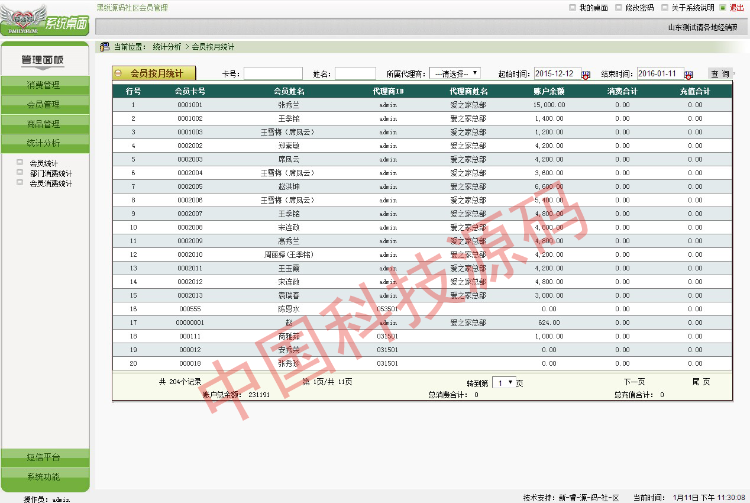Image resolution: width=750 pixels, height=503 pixels.
Task: Click the 统计分析 breadcrumb link
Action: pyautogui.click(x=166, y=47)
